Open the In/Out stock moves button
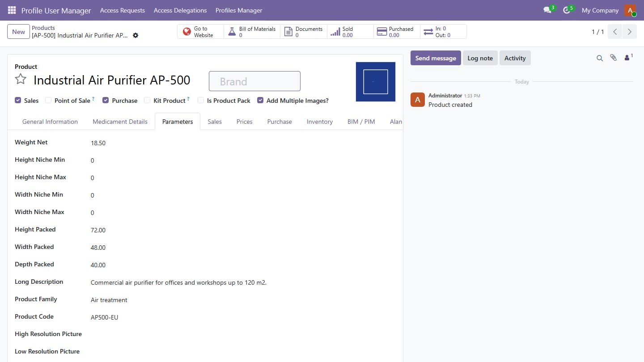 (443, 32)
